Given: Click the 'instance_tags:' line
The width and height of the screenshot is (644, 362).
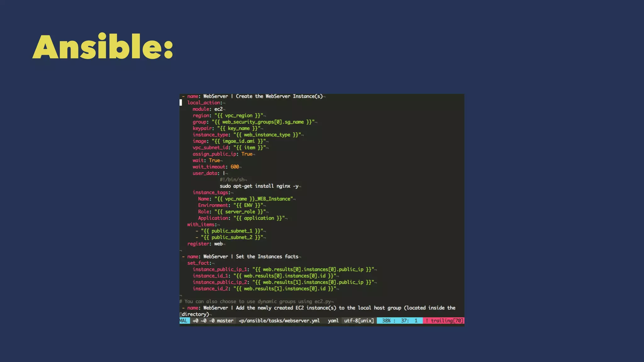Looking at the screenshot, I should pos(213,192).
